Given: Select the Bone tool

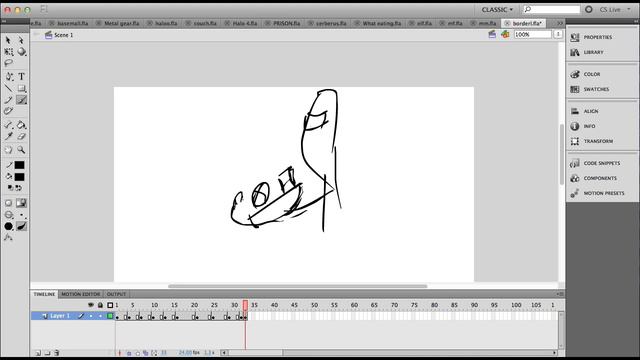Looking at the screenshot, I should pyautogui.click(x=8, y=124).
